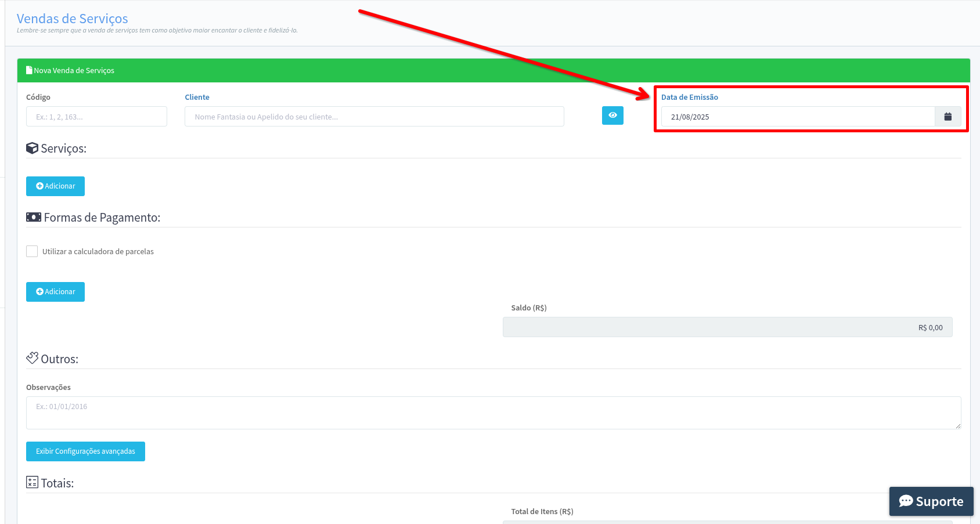Click the Saldo (R$) readonly field
Image resolution: width=980 pixels, height=524 pixels.
click(x=727, y=327)
